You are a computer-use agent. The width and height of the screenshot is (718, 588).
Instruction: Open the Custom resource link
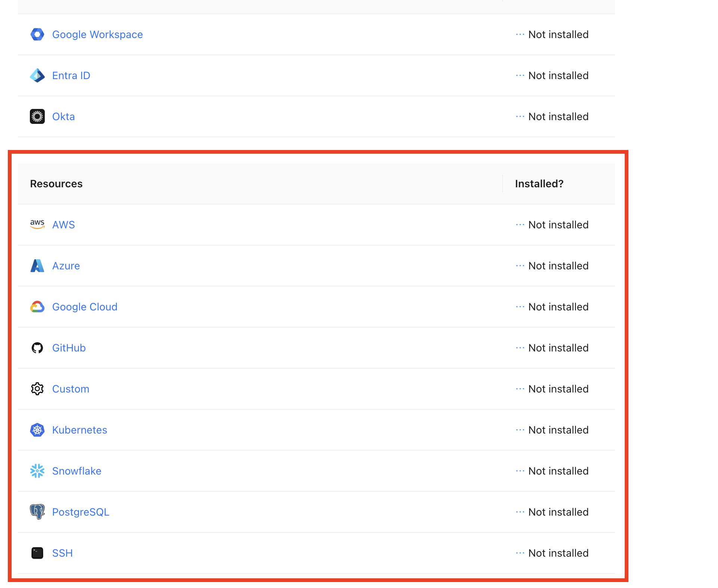(x=71, y=389)
